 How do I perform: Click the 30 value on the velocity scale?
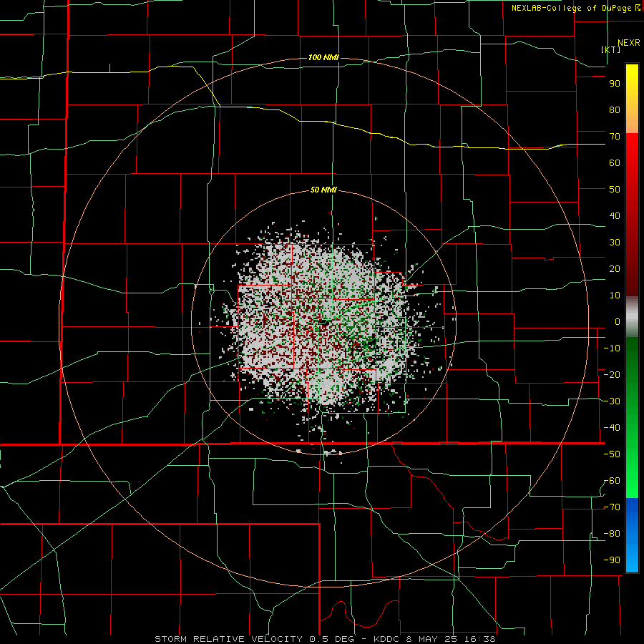(x=615, y=243)
